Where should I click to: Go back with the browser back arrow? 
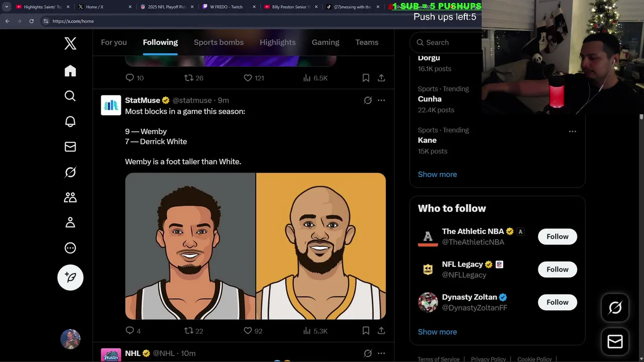(x=7, y=21)
